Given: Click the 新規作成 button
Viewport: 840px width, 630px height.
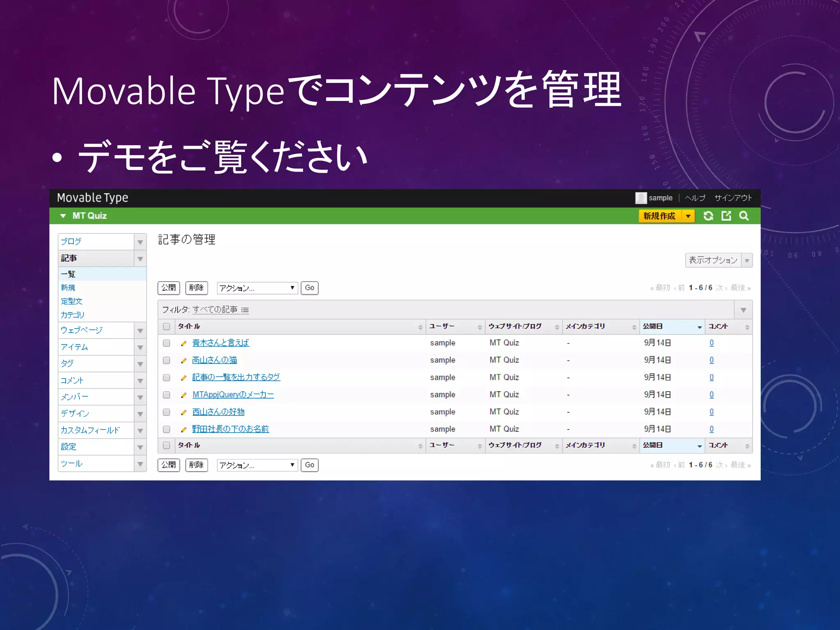Looking at the screenshot, I should click(660, 216).
